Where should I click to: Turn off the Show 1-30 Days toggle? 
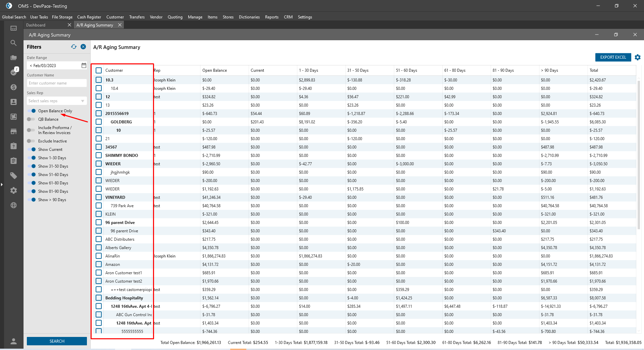[32, 158]
